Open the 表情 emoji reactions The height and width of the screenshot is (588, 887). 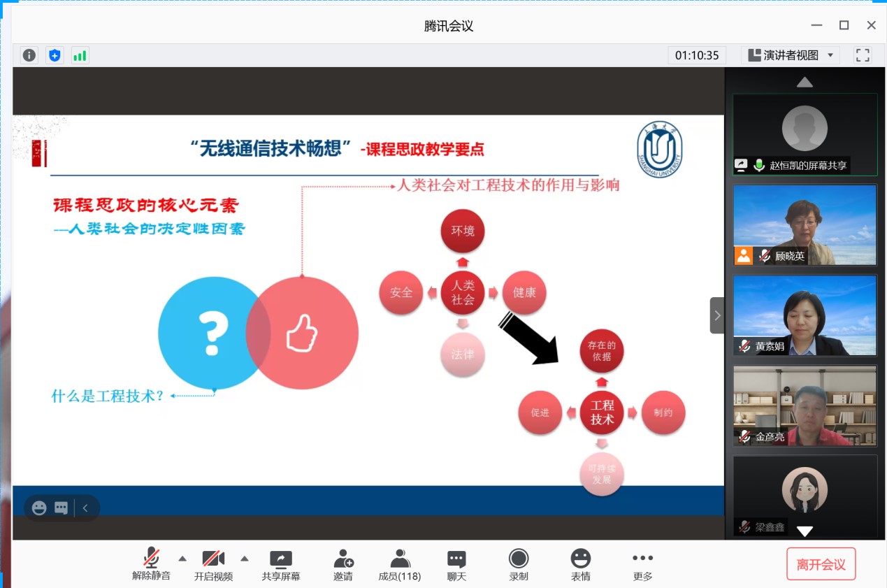pos(580,565)
